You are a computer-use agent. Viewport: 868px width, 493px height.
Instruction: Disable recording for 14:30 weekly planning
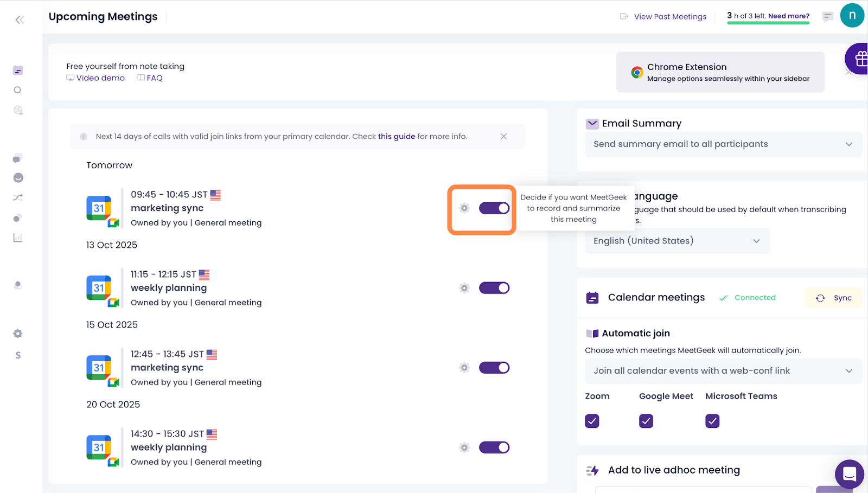pos(494,447)
